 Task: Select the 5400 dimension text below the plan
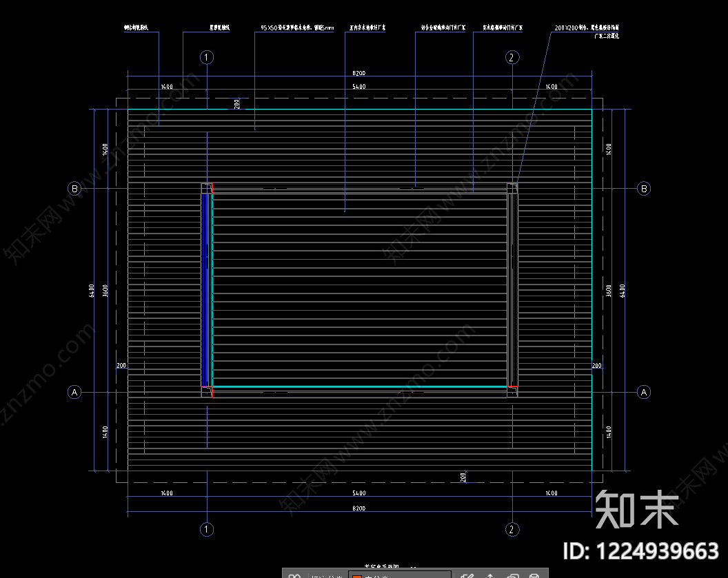coord(359,493)
